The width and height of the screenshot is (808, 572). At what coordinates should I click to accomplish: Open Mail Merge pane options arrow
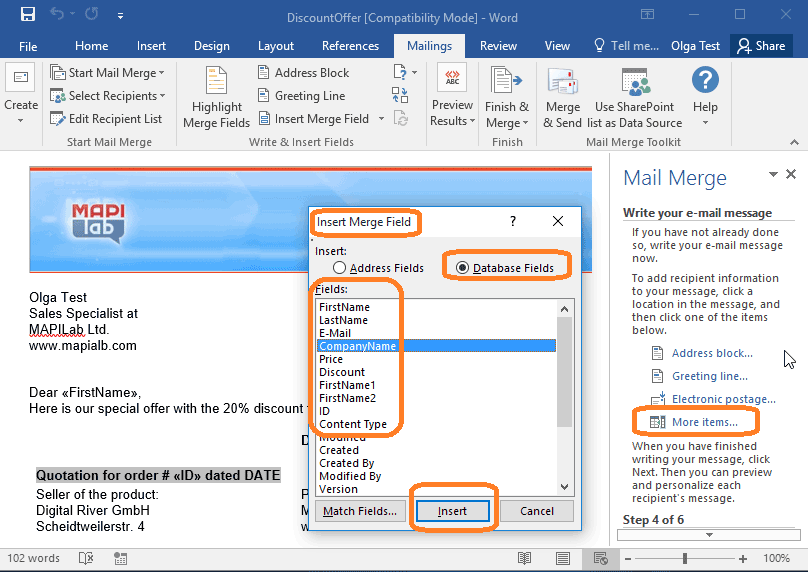[x=773, y=174]
